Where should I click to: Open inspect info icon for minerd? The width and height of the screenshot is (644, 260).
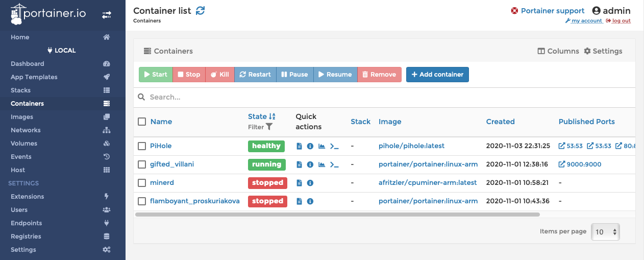click(310, 183)
